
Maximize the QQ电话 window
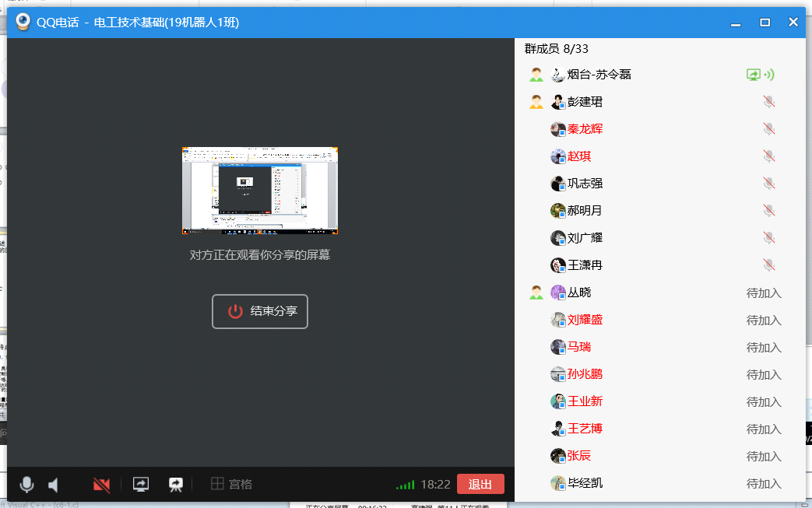(765, 23)
